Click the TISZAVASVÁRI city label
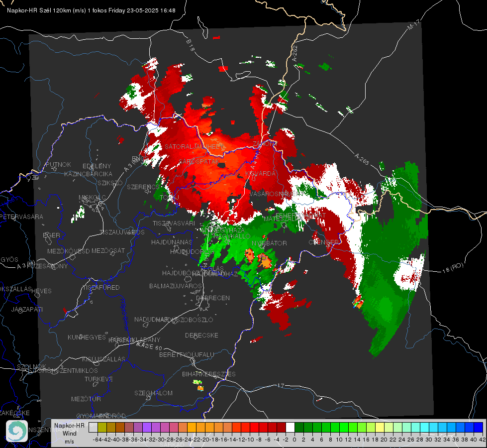The height and width of the screenshot is (448, 487). pyautogui.click(x=174, y=224)
